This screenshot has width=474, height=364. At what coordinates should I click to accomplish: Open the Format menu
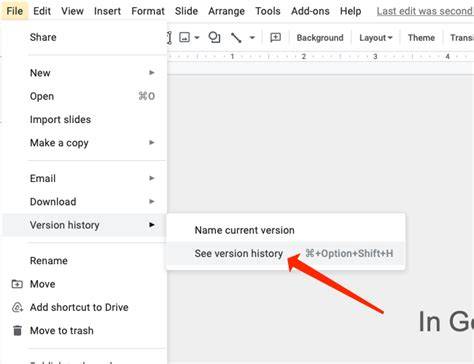point(148,11)
